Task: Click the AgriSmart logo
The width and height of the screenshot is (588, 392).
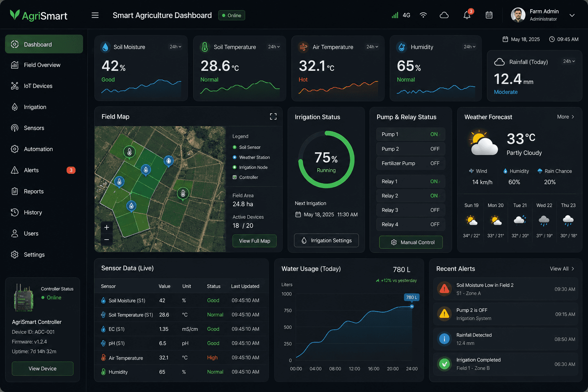Action: pos(39,15)
